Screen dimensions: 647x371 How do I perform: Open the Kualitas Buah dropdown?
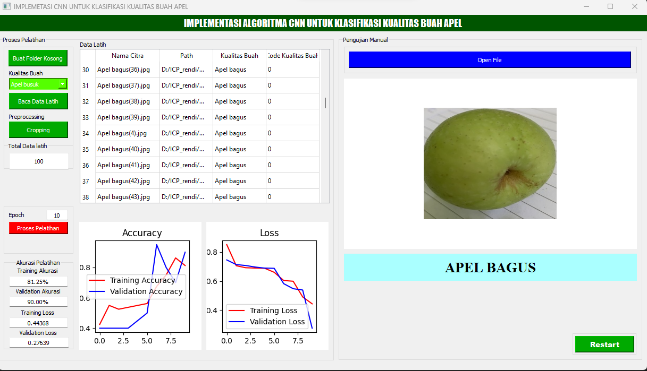(38, 84)
